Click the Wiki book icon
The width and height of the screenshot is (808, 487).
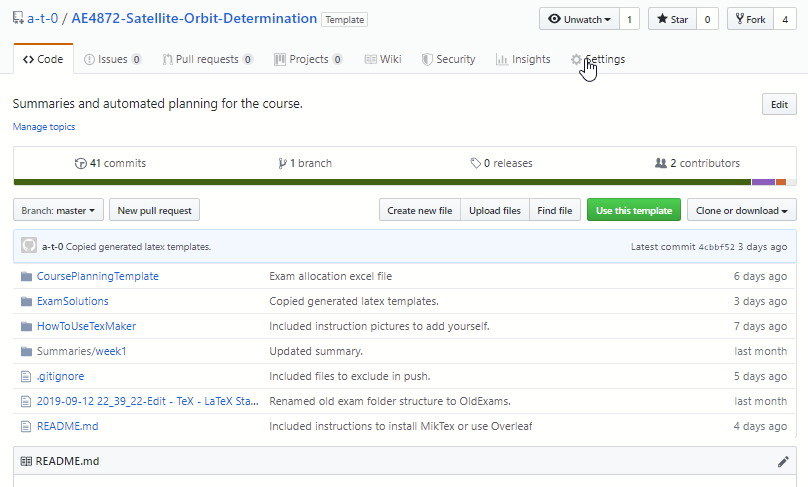[371, 60]
